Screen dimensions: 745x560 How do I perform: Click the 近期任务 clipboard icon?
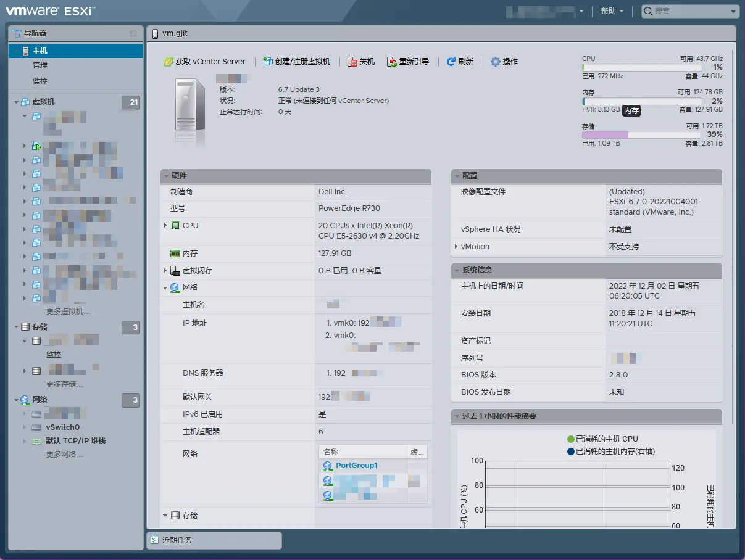[154, 540]
